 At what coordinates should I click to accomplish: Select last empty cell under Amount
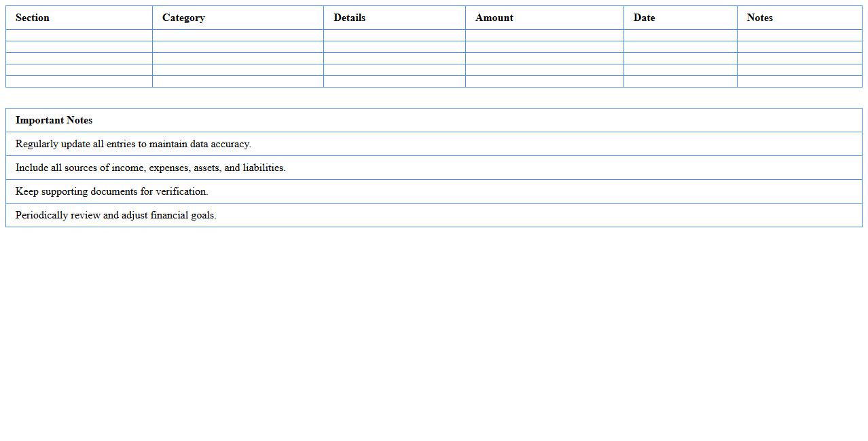[544, 81]
